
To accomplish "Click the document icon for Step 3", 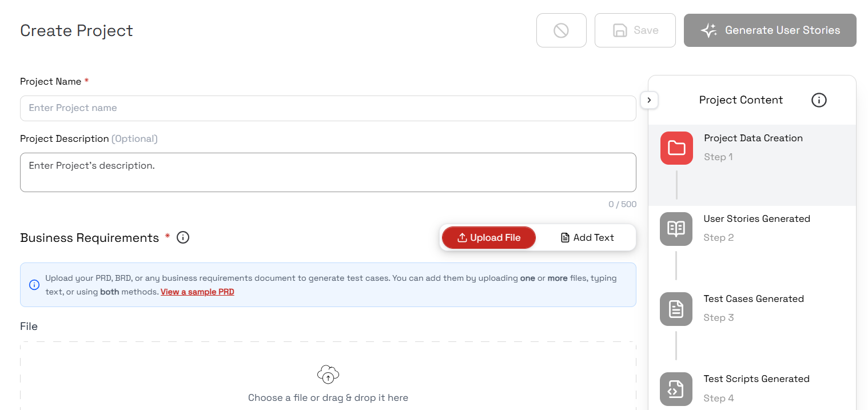I will (x=676, y=309).
